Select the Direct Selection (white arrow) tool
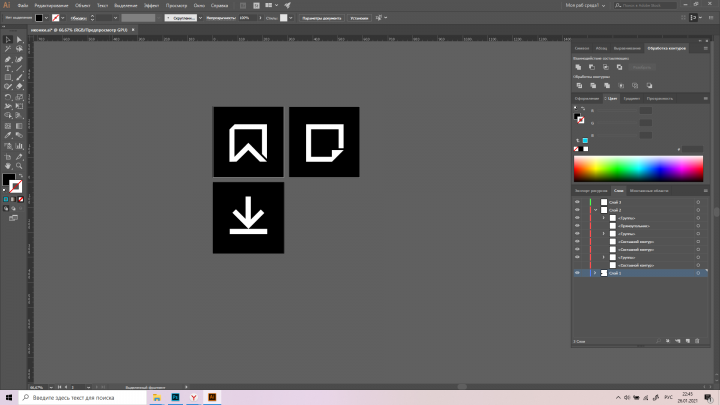 coord(19,39)
